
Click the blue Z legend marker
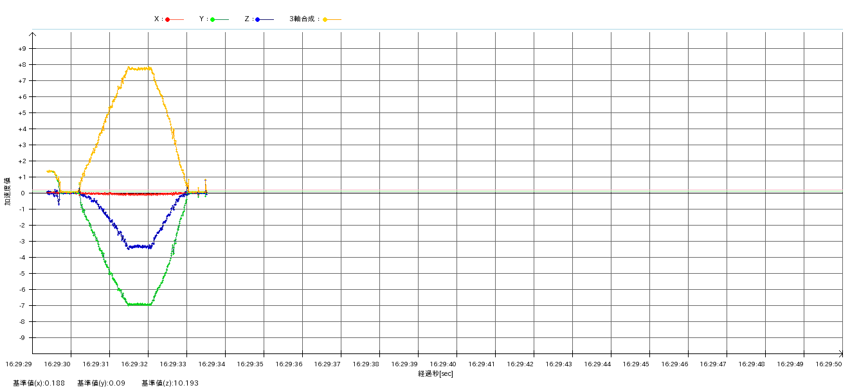[258, 19]
